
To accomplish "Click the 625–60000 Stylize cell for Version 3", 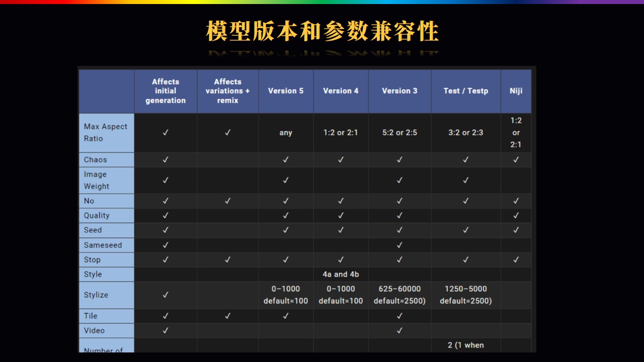I will coord(399,295).
